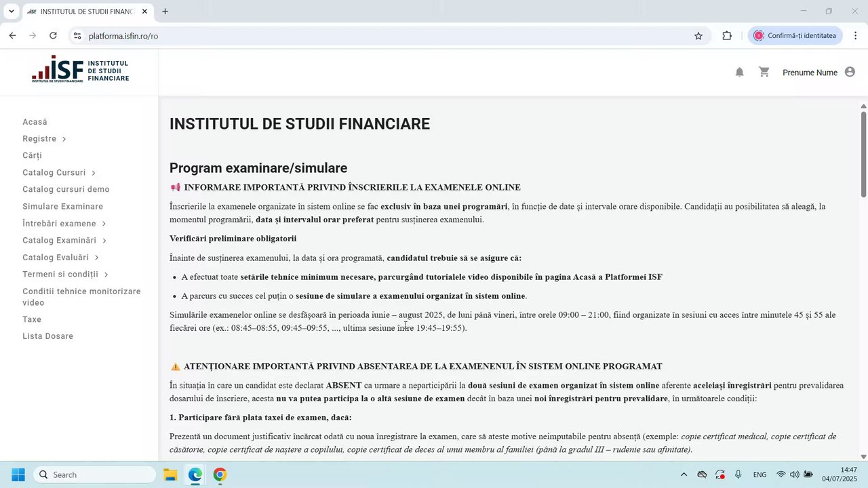Viewport: 868px width, 488px height.
Task: Click the scrollbar down arrow
Action: point(863,456)
